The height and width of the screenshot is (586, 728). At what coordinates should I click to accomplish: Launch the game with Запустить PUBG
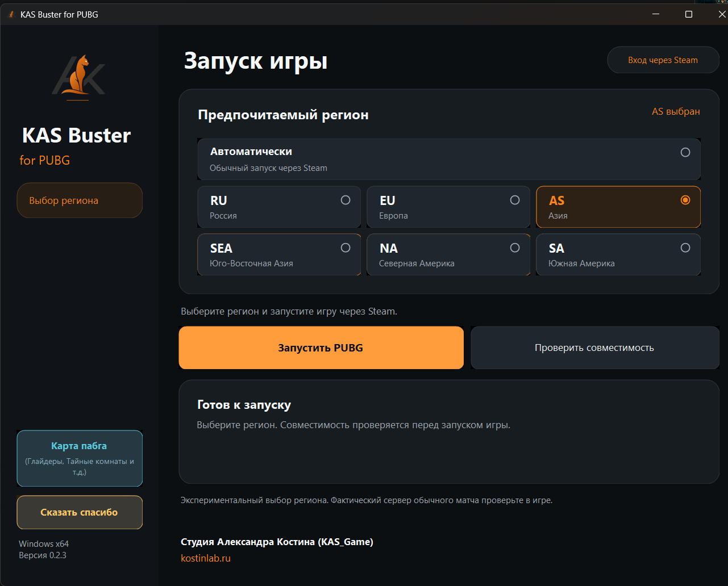click(x=321, y=348)
